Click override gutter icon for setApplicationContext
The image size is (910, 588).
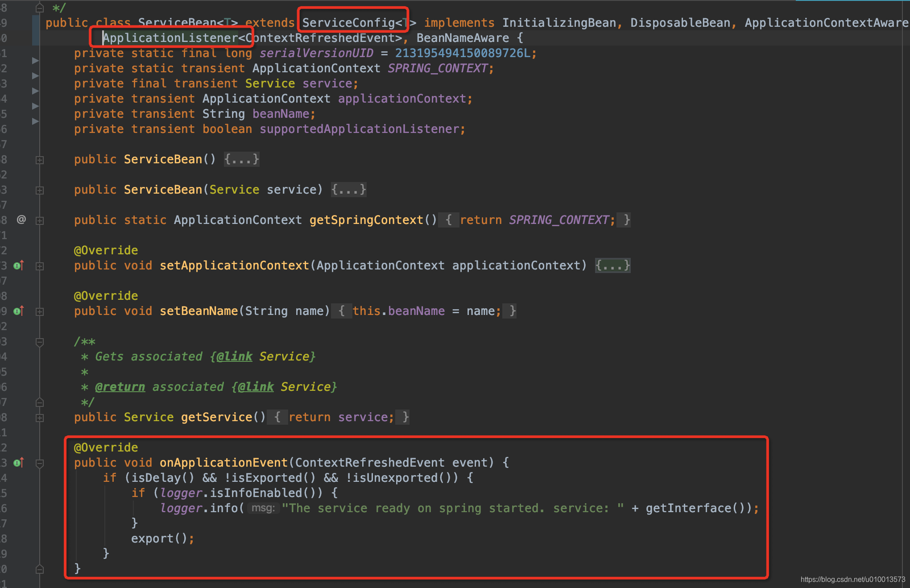tap(18, 265)
